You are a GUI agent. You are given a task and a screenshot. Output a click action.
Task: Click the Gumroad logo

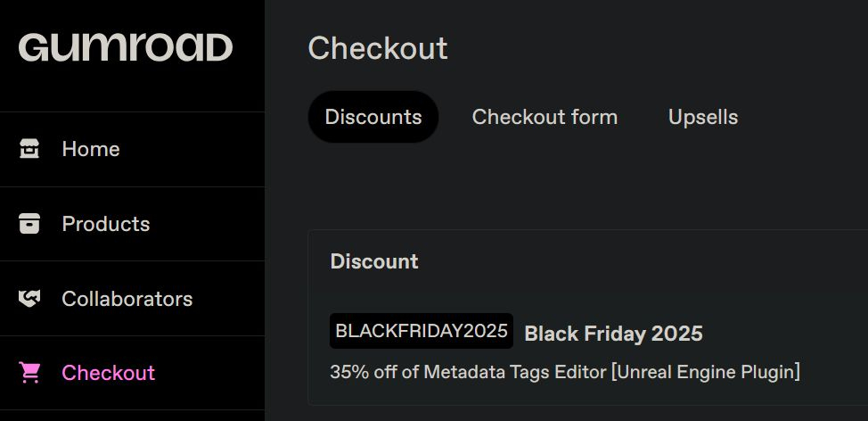pyautogui.click(x=126, y=47)
